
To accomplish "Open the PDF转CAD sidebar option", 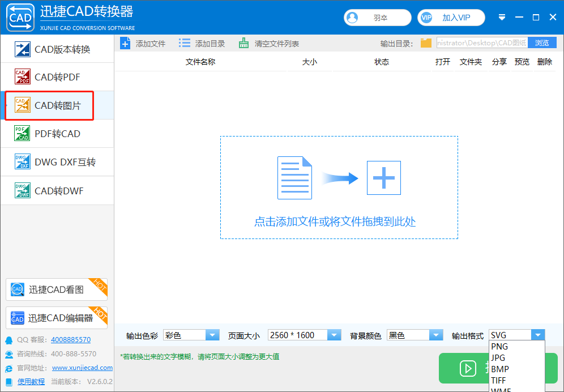I will click(x=57, y=134).
